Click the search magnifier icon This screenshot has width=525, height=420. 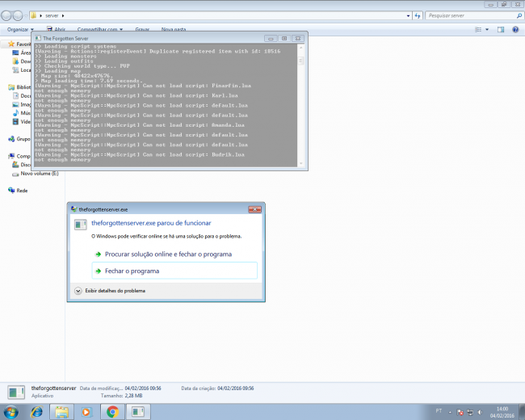(x=519, y=15)
